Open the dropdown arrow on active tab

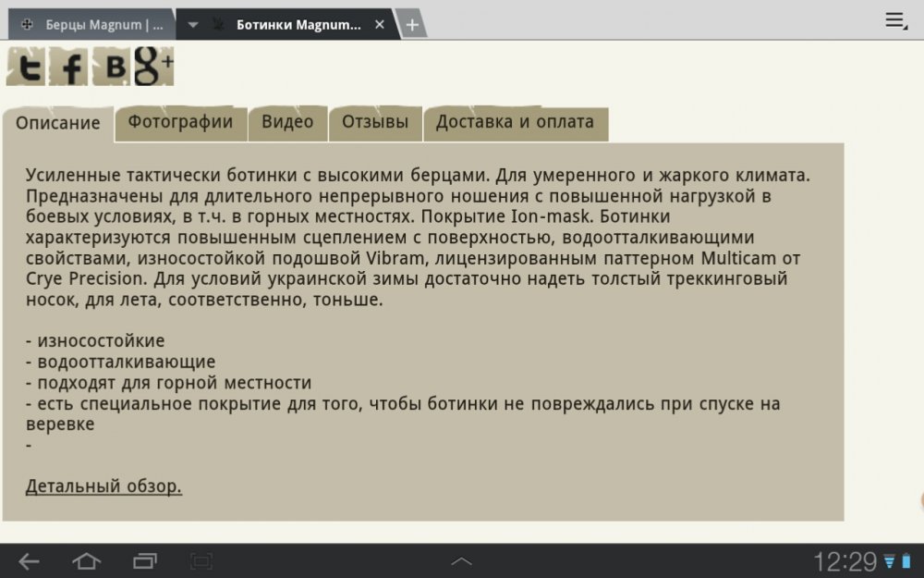(193, 25)
